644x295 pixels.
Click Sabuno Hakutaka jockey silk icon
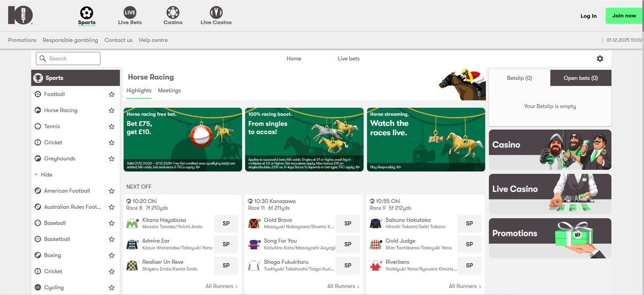(375, 224)
